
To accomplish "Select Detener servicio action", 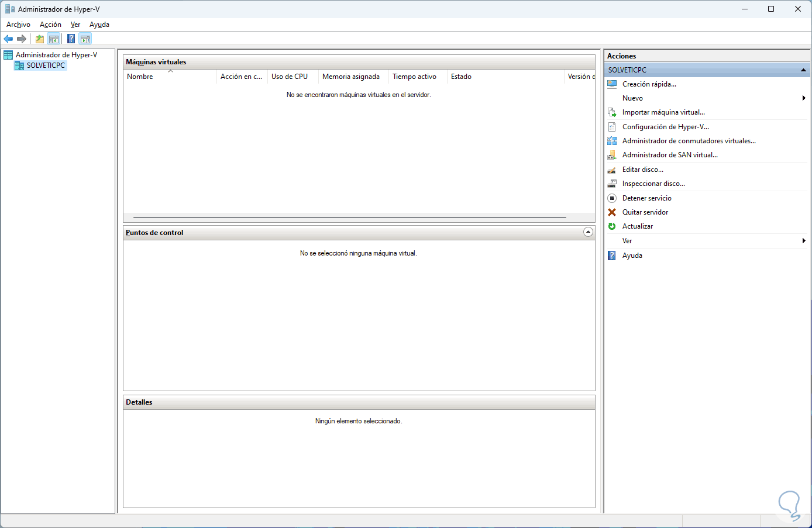I will 647,198.
